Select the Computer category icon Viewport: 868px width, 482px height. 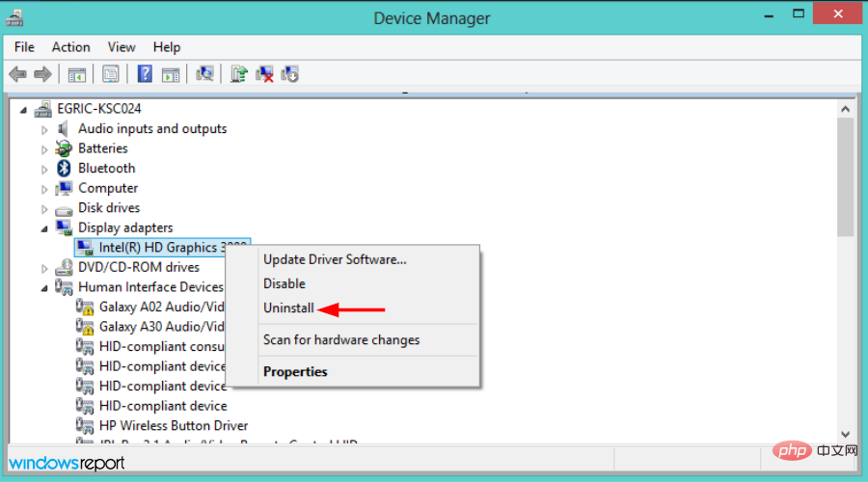pyautogui.click(x=64, y=188)
